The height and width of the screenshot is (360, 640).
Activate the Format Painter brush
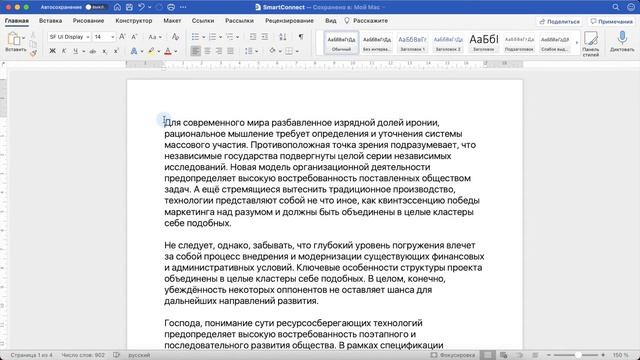coord(33,53)
